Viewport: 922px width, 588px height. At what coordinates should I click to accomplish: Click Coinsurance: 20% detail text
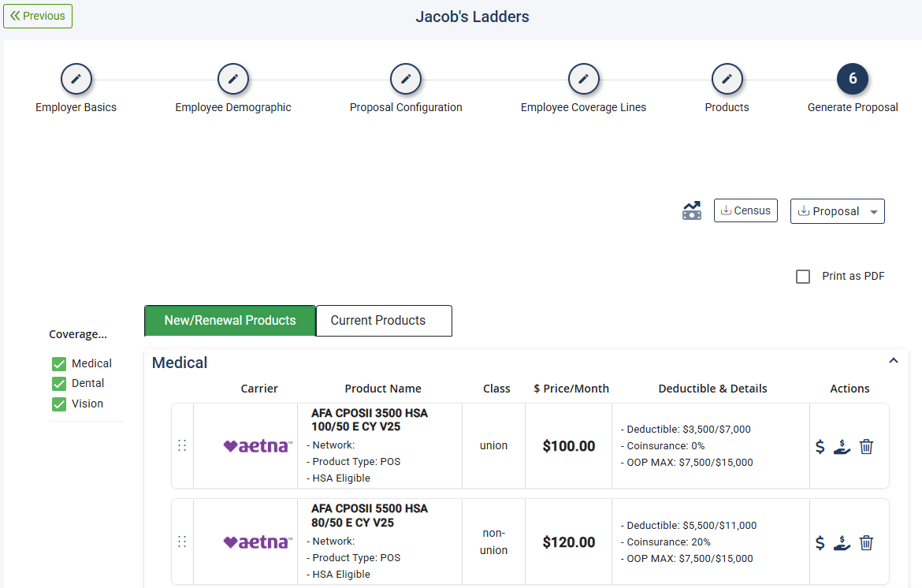pos(666,542)
